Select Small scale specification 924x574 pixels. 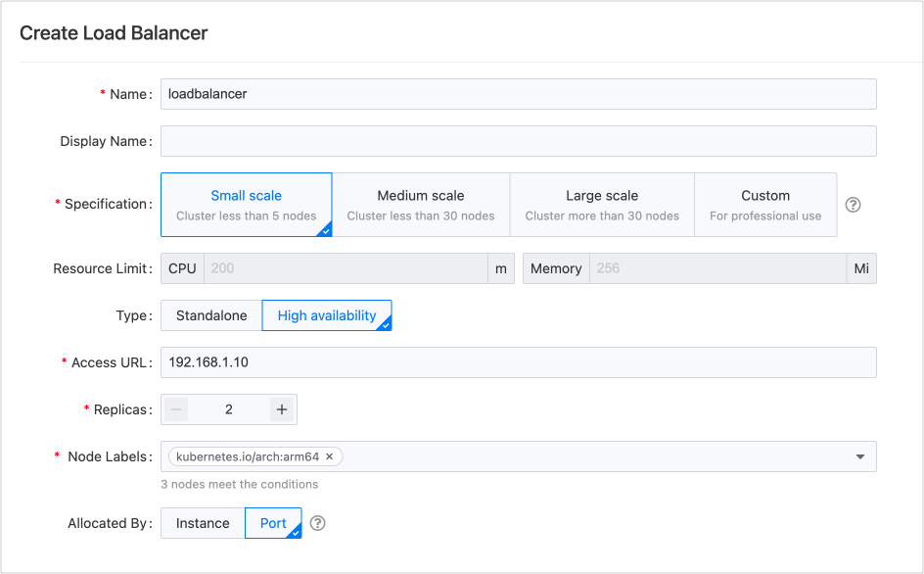point(246,205)
